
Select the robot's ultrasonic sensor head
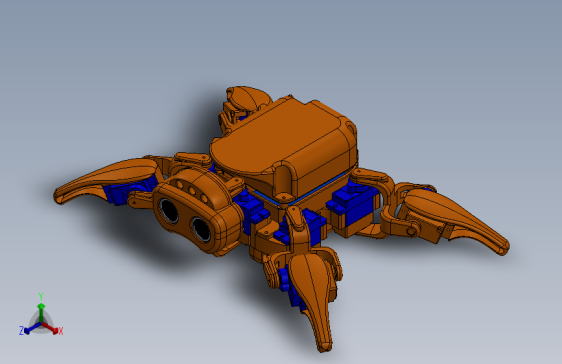[197, 211]
